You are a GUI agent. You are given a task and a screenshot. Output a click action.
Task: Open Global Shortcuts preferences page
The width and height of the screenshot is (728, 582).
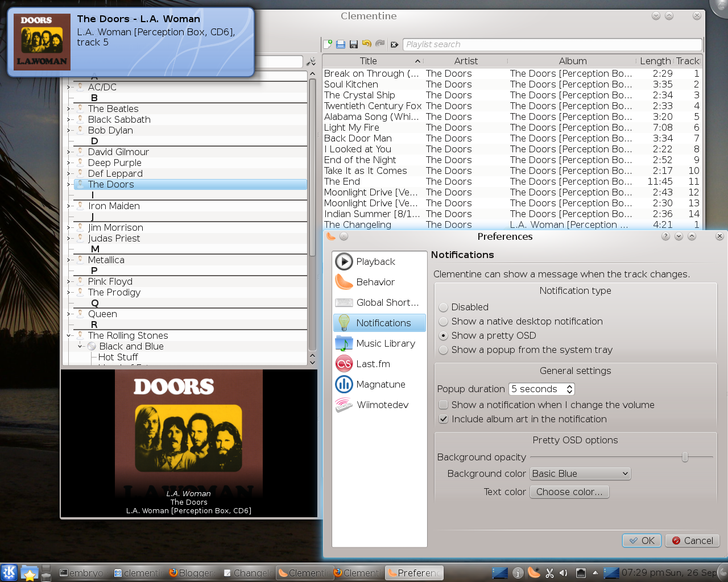tap(379, 302)
